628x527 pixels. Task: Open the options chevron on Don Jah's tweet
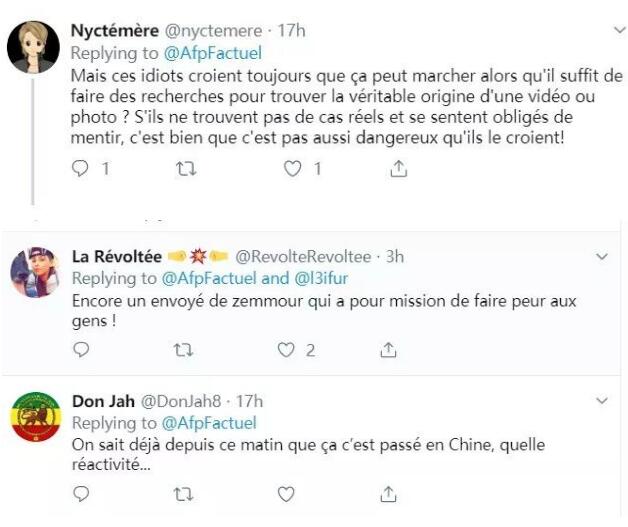pyautogui.click(x=602, y=401)
